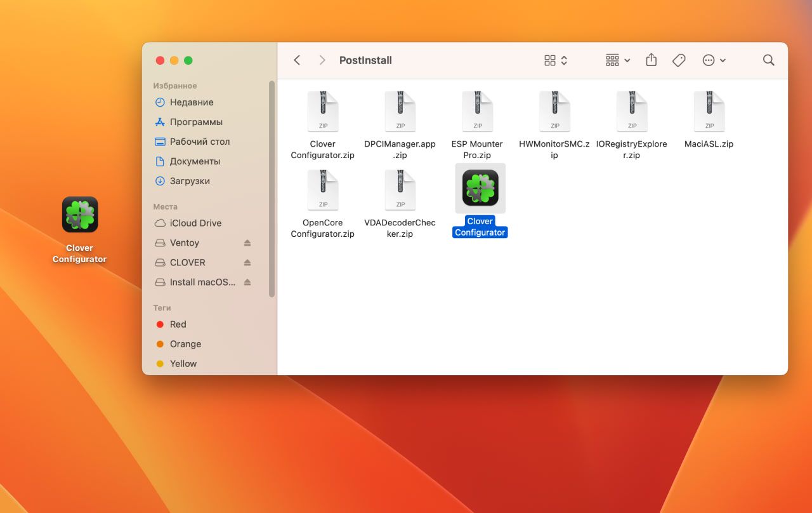
Task: Select the Red tag in sidebar
Action: [178, 324]
